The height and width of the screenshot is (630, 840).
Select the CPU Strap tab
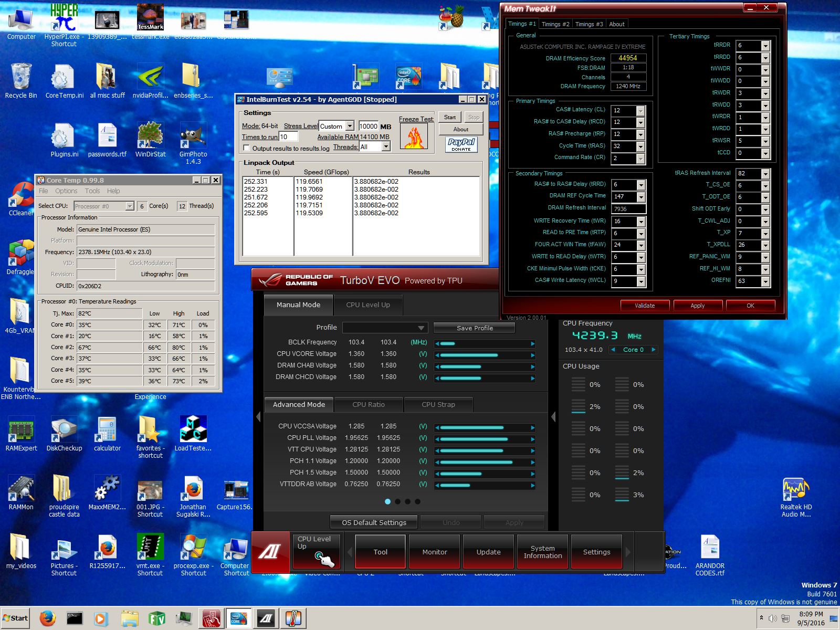point(438,404)
